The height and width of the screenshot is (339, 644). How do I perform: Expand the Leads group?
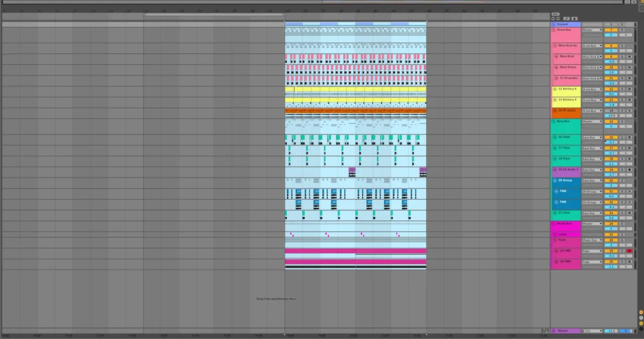click(x=555, y=234)
